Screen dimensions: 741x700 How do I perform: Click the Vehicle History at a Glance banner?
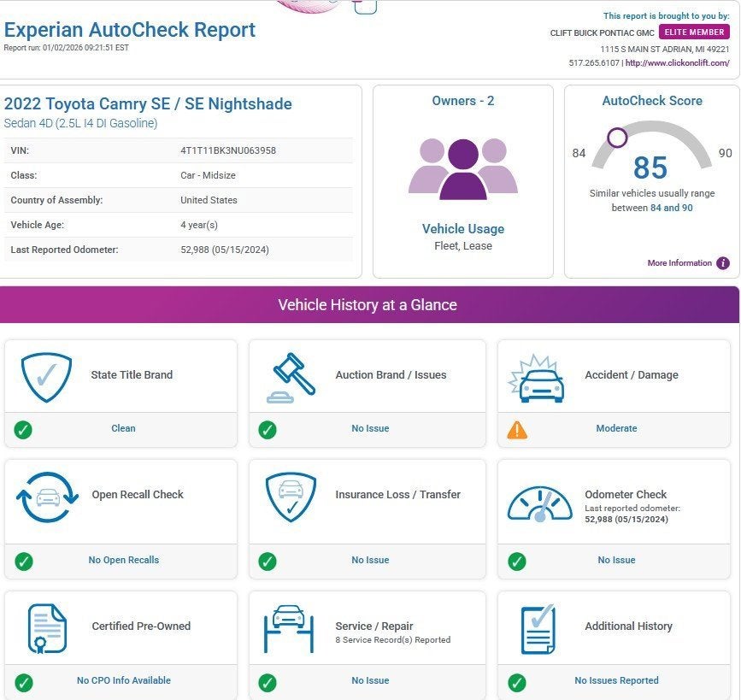[368, 305]
